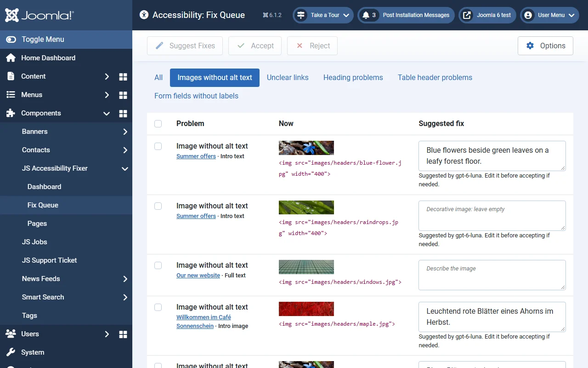Expand the Content menu chevron
The image size is (588, 368).
point(107,76)
